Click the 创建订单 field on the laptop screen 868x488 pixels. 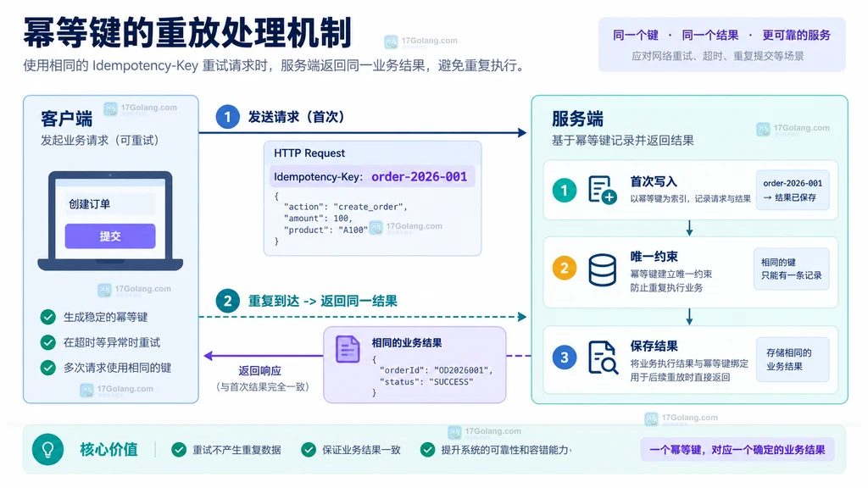point(110,204)
